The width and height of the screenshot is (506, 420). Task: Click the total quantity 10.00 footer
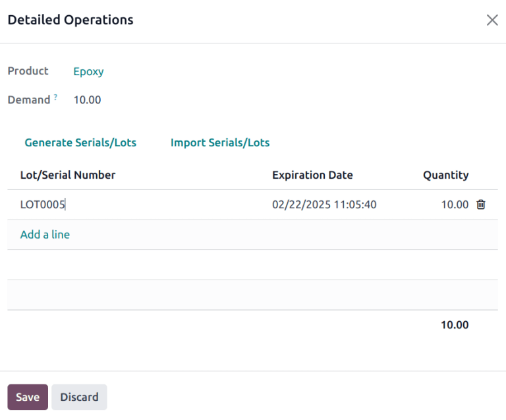pyautogui.click(x=455, y=325)
